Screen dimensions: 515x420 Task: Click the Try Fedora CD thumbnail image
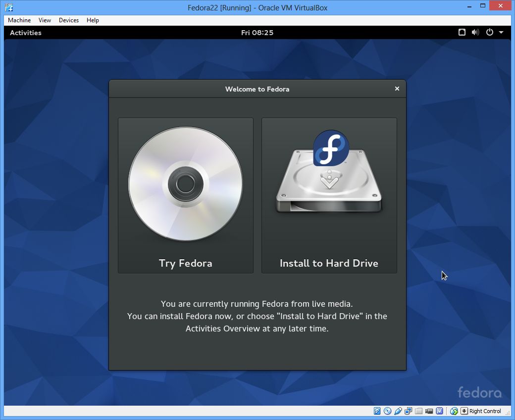coord(185,183)
